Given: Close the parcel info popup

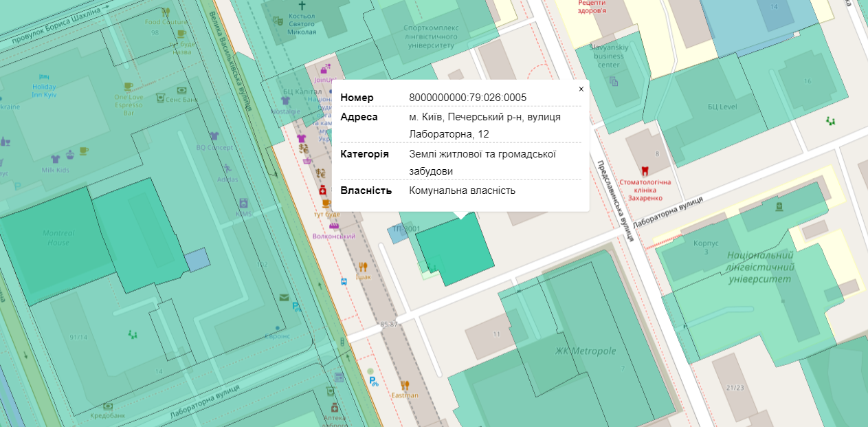Looking at the screenshot, I should pos(581,89).
